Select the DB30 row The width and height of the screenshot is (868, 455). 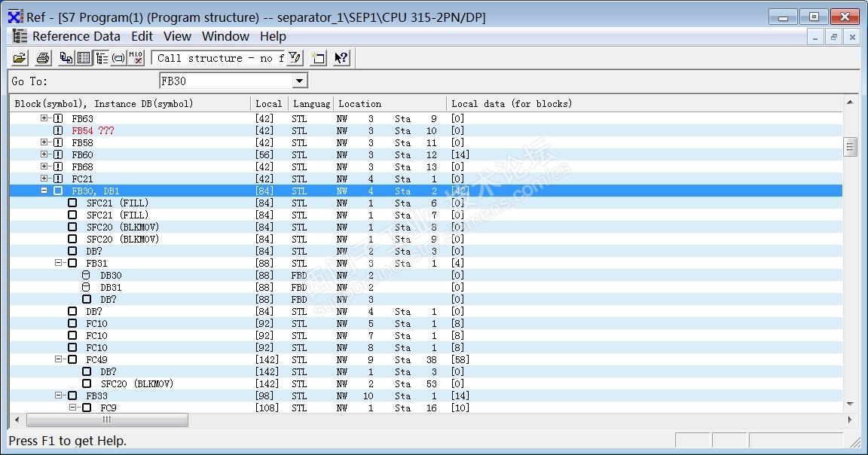pos(426,275)
